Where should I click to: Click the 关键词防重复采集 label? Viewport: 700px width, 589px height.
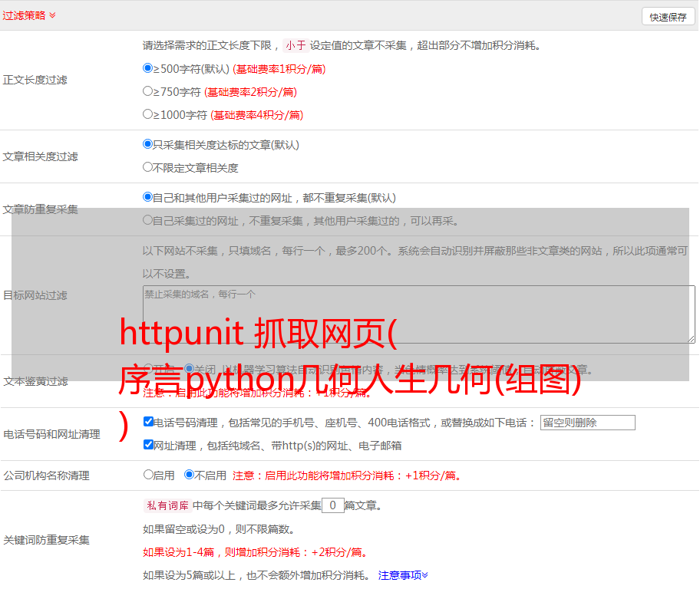[46, 541]
